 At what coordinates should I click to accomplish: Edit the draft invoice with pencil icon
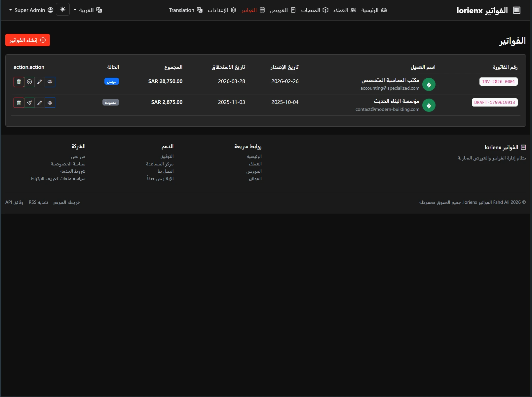40,103
